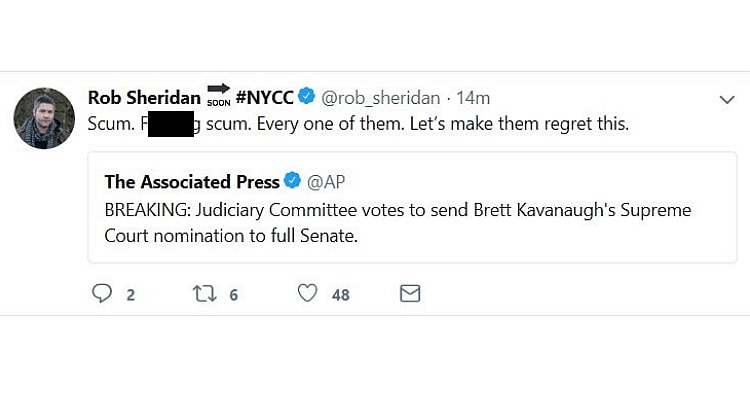Expand the tweet options chevron menu
Screen dimensions: 750x400
click(x=727, y=99)
